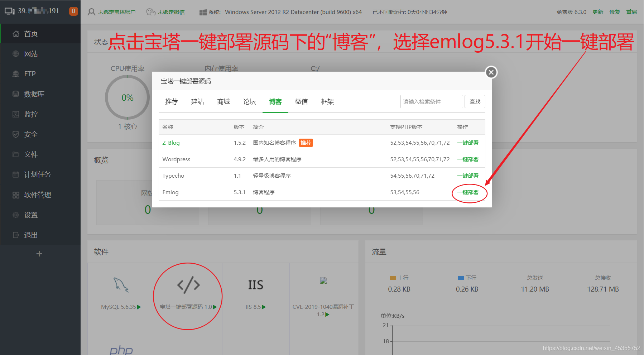This screenshot has height=355, width=644.
Task: Click the 未绑定宝塔账户 link
Action: point(117,12)
